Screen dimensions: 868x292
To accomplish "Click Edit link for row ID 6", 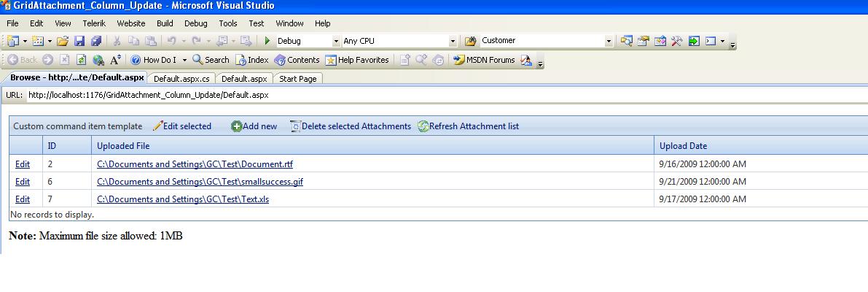I will point(23,182).
